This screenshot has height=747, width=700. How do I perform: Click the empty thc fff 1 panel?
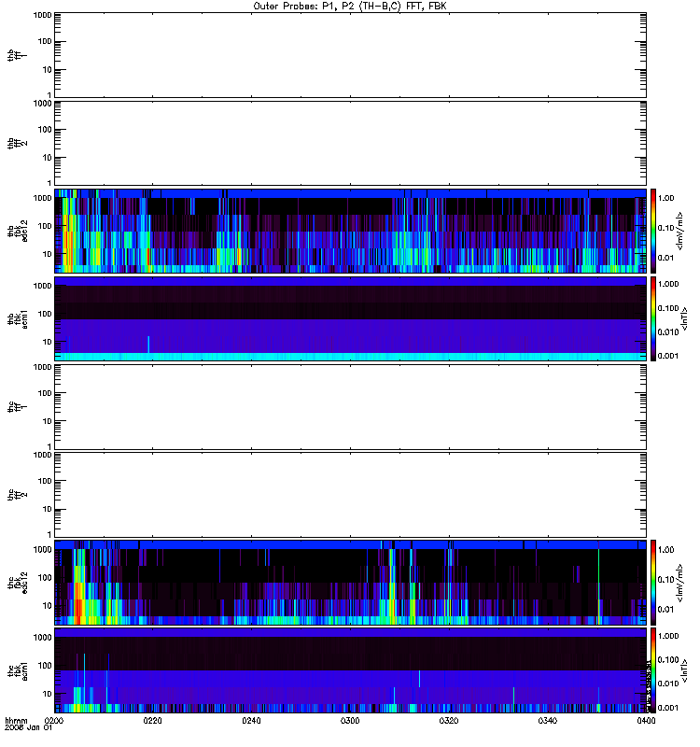(x=351, y=407)
